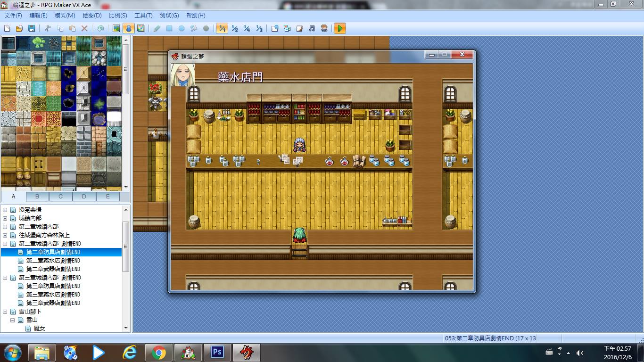Open the 工具(T) menu
This screenshot has height=362, width=644.
pos(143,16)
